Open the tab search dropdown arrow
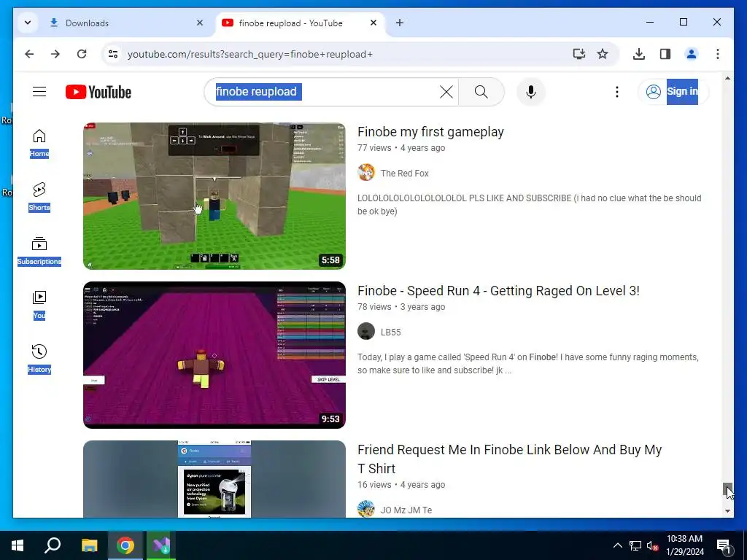 click(28, 23)
